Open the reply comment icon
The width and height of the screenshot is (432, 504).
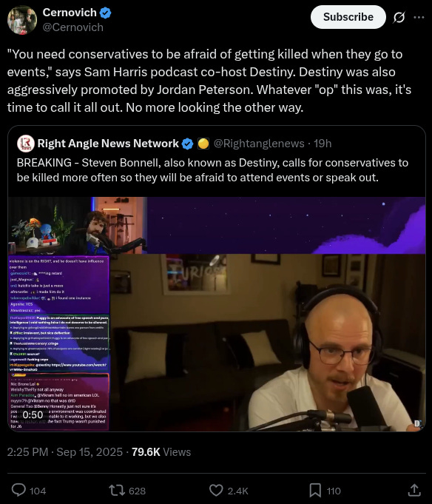coord(19,491)
